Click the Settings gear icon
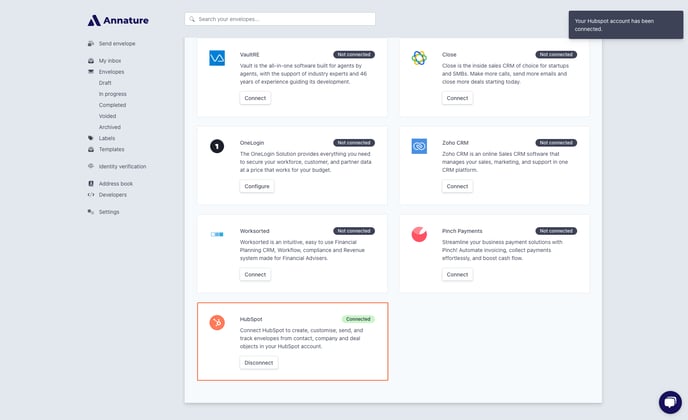This screenshot has width=688, height=420. click(91, 212)
